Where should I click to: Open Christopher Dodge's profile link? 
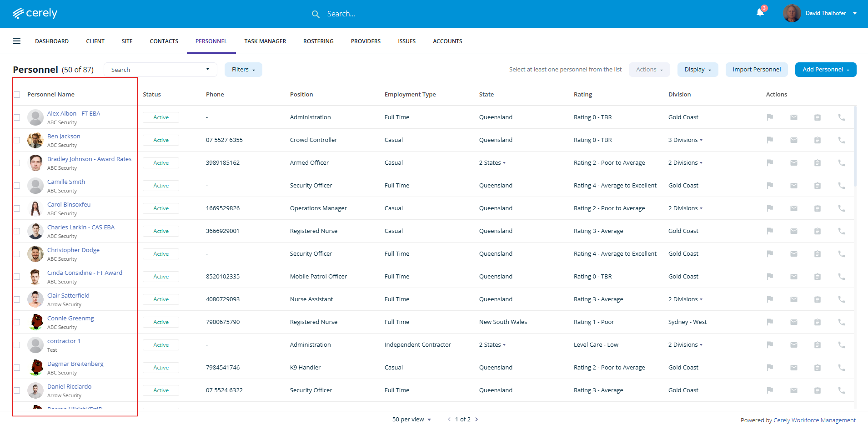pos(73,250)
